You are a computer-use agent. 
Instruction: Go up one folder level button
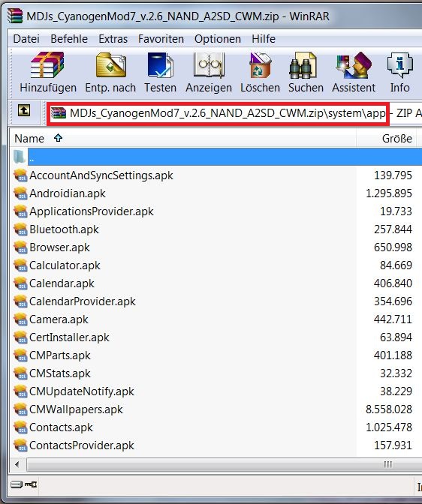[x=24, y=111]
